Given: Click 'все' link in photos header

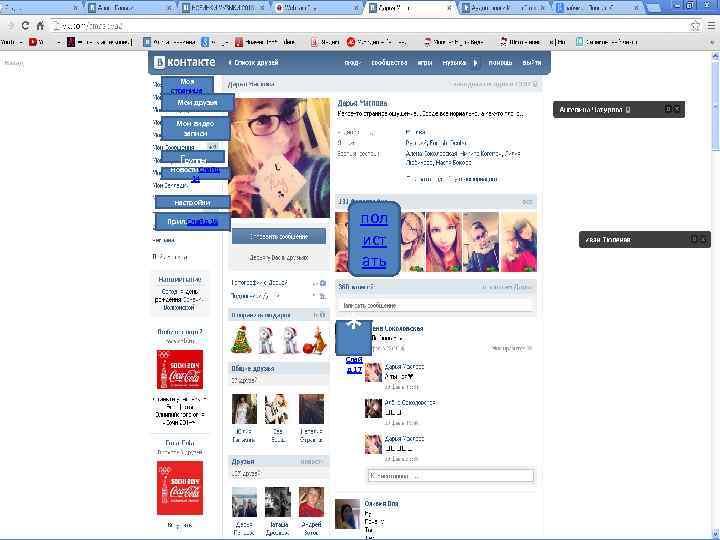Looking at the screenshot, I should 527,202.
